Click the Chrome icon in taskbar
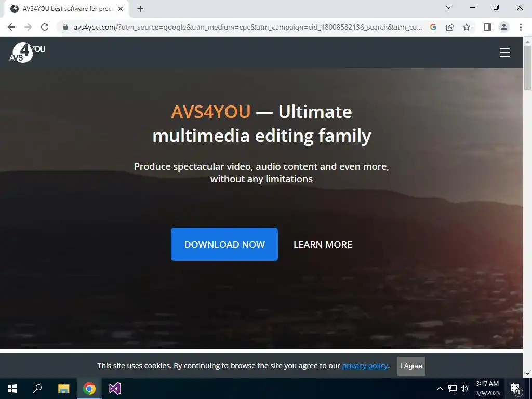This screenshot has height=399, width=532. 89,389
